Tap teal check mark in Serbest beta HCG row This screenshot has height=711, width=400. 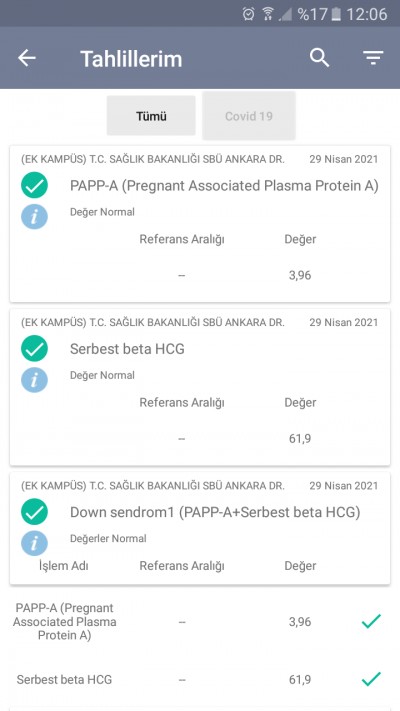[x=371, y=679]
